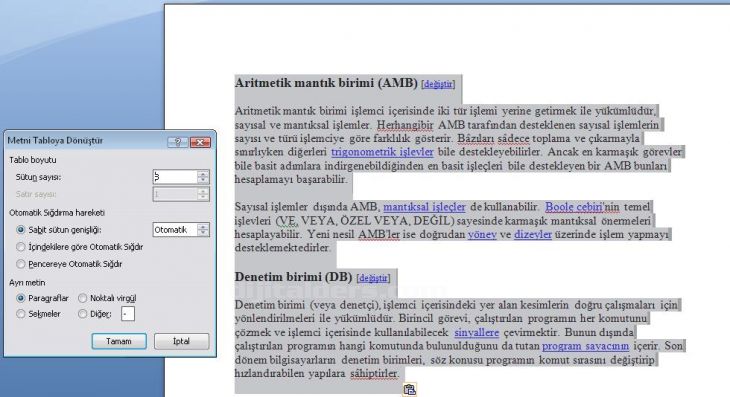Select the Sabit sütun genişliği radio button
The image size is (730, 397).
[x=20, y=230]
